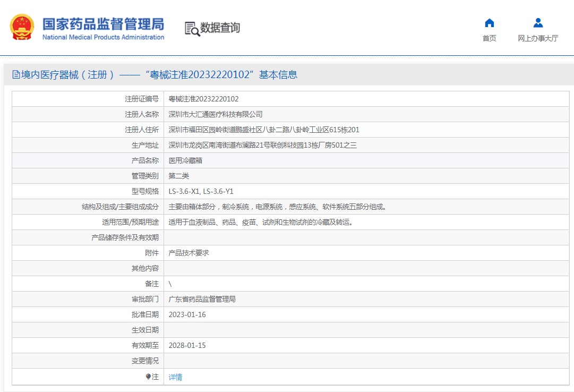Click the 首页 text label
Screen dimensions: 574x392
(x=489, y=38)
